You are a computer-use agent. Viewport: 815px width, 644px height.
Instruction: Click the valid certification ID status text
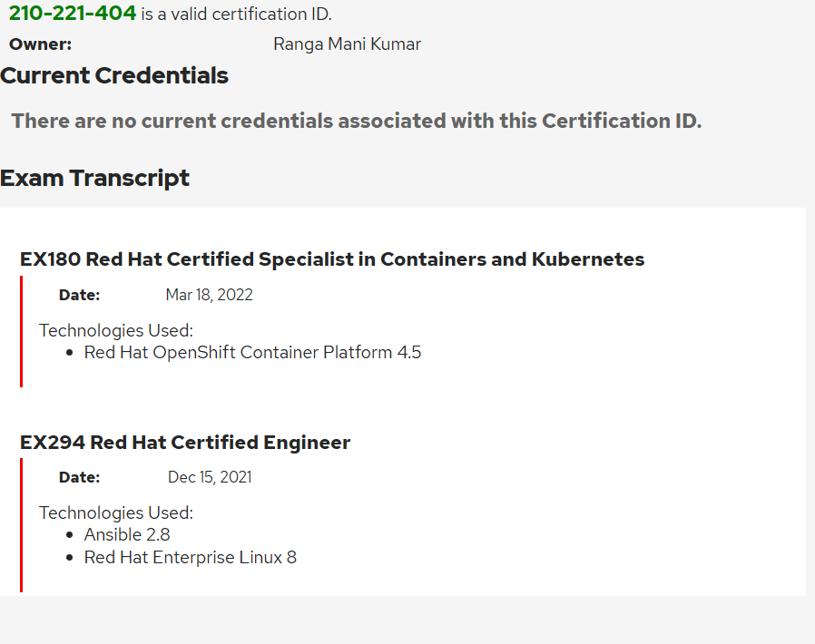tap(236, 14)
